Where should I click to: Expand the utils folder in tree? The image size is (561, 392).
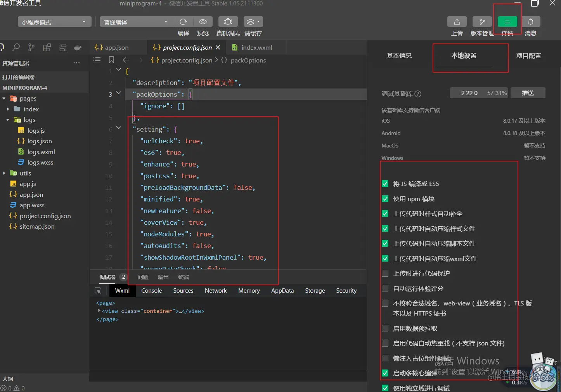coord(25,173)
